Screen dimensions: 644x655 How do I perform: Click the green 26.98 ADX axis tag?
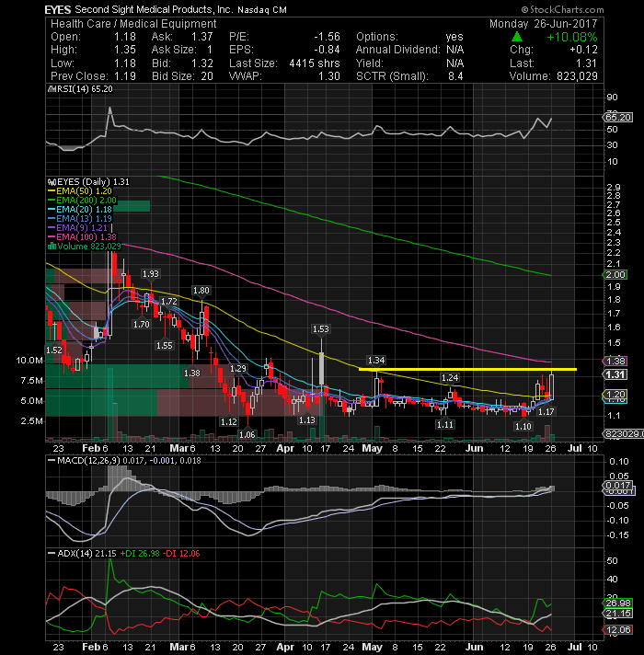coord(618,603)
